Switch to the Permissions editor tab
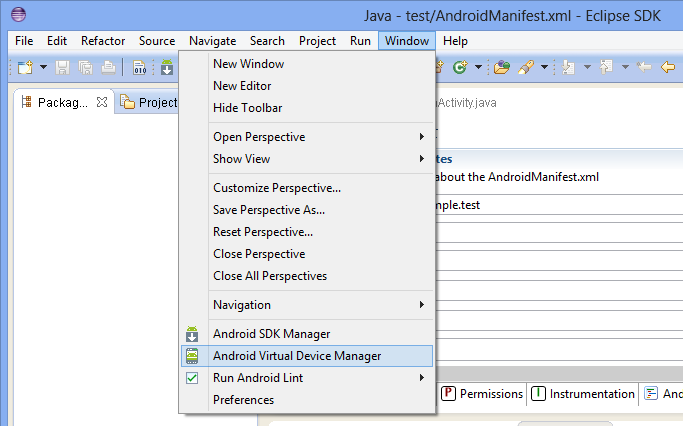Image resolution: width=683 pixels, height=426 pixels. click(x=481, y=394)
